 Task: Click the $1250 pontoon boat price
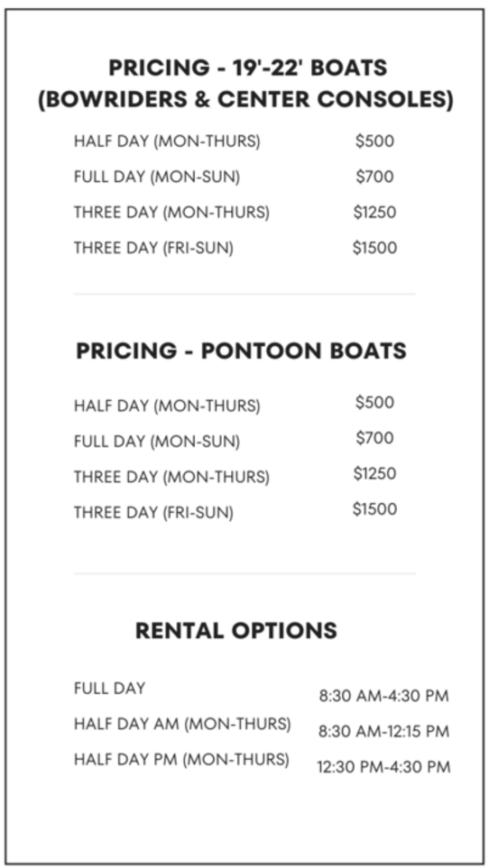coord(375,473)
